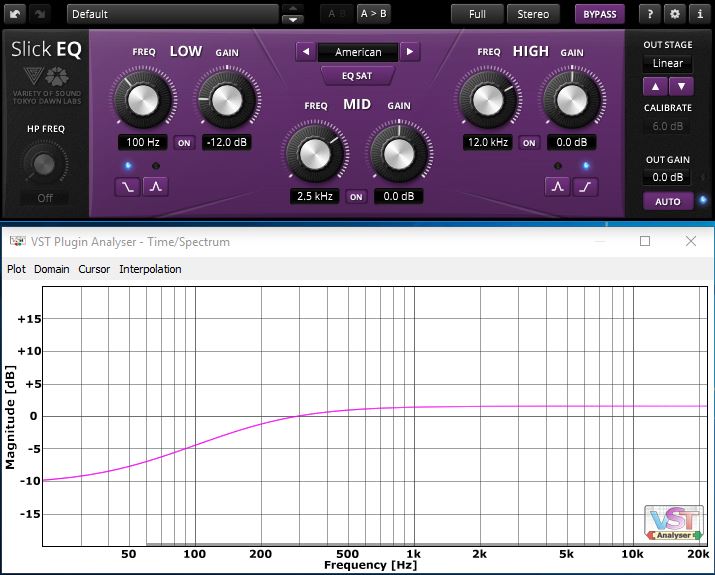Image resolution: width=715 pixels, height=575 pixels.
Task: Click the HP FREQ knob
Action: coord(44,164)
